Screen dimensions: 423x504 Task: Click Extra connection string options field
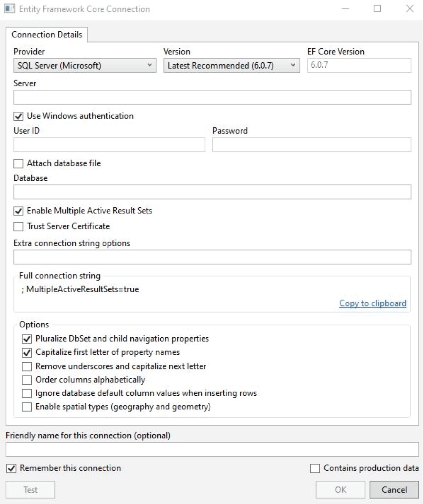pyautogui.click(x=212, y=257)
